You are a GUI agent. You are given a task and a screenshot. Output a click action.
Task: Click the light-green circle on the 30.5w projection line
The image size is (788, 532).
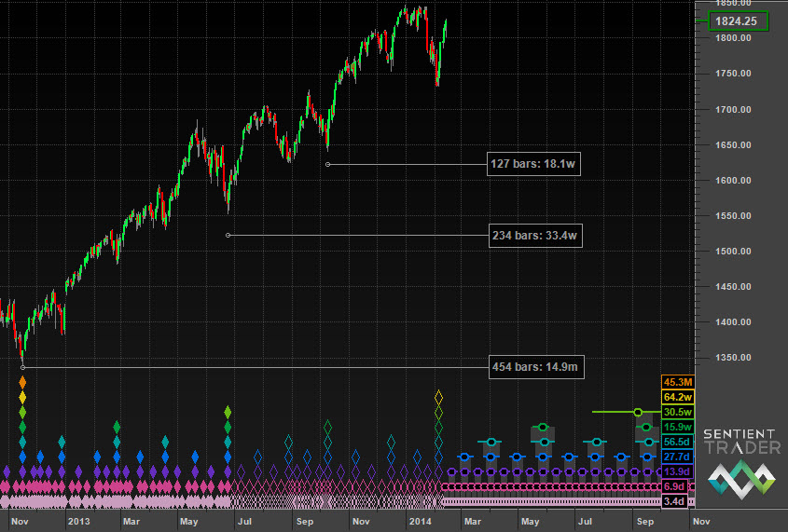pos(638,412)
